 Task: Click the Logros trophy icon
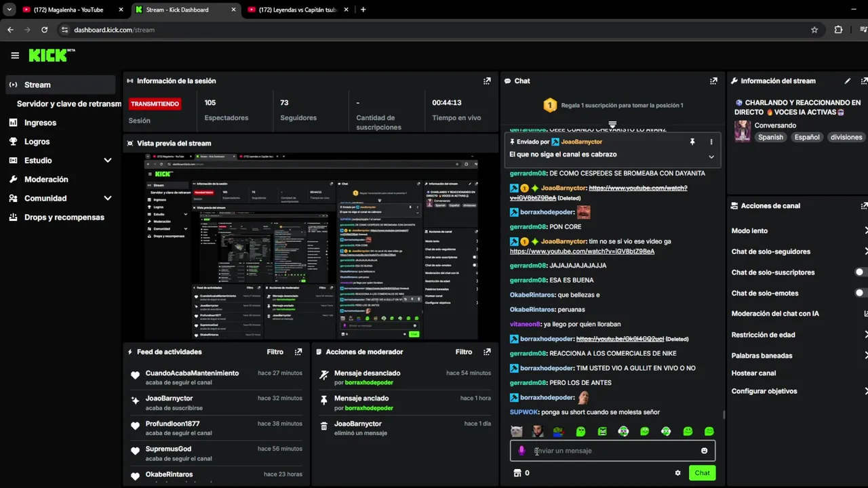click(x=13, y=142)
